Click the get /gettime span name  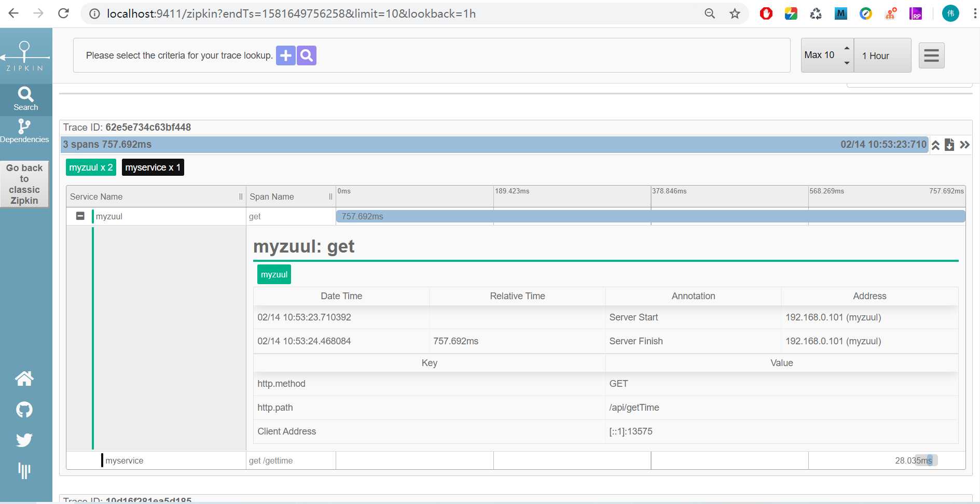coord(271,460)
